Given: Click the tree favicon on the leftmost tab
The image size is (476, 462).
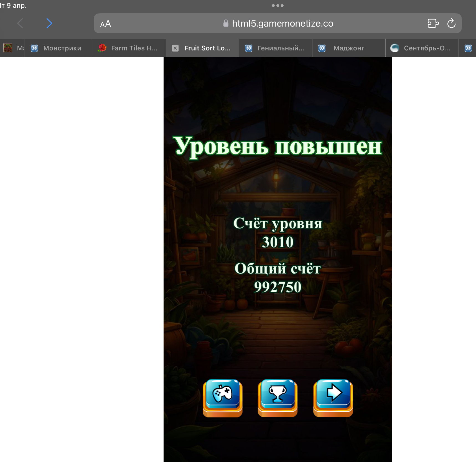Looking at the screenshot, I should [x=7, y=48].
